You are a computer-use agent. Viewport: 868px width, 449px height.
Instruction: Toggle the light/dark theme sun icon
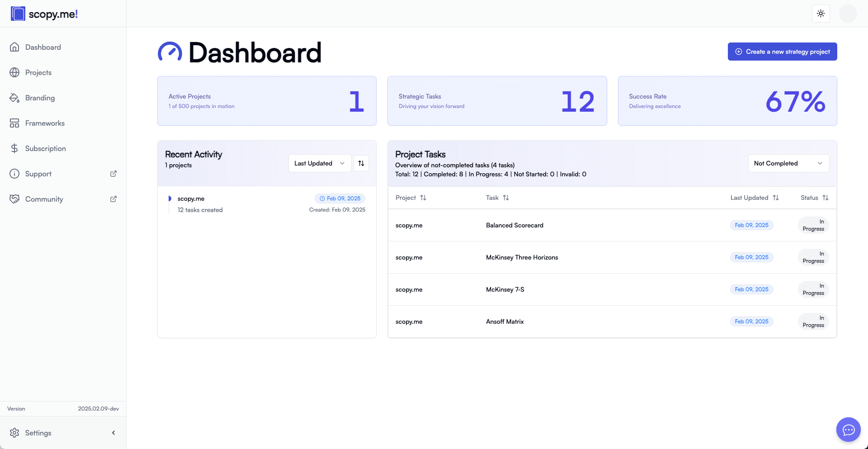(x=821, y=14)
